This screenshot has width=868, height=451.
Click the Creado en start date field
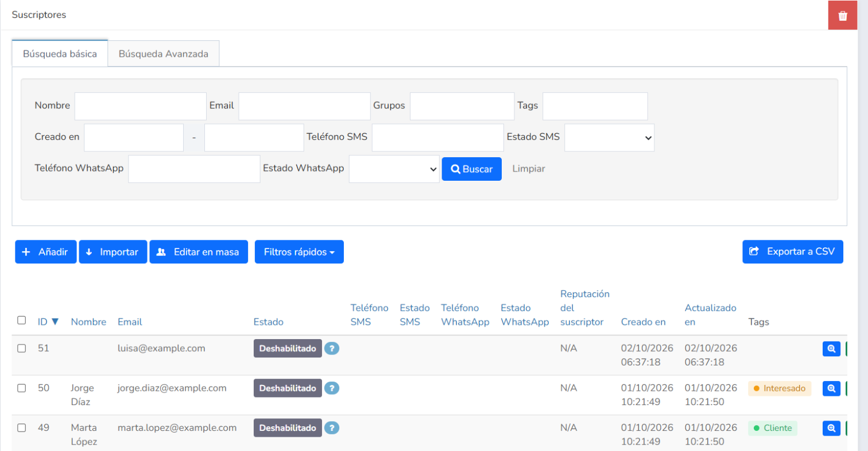pyautogui.click(x=134, y=138)
